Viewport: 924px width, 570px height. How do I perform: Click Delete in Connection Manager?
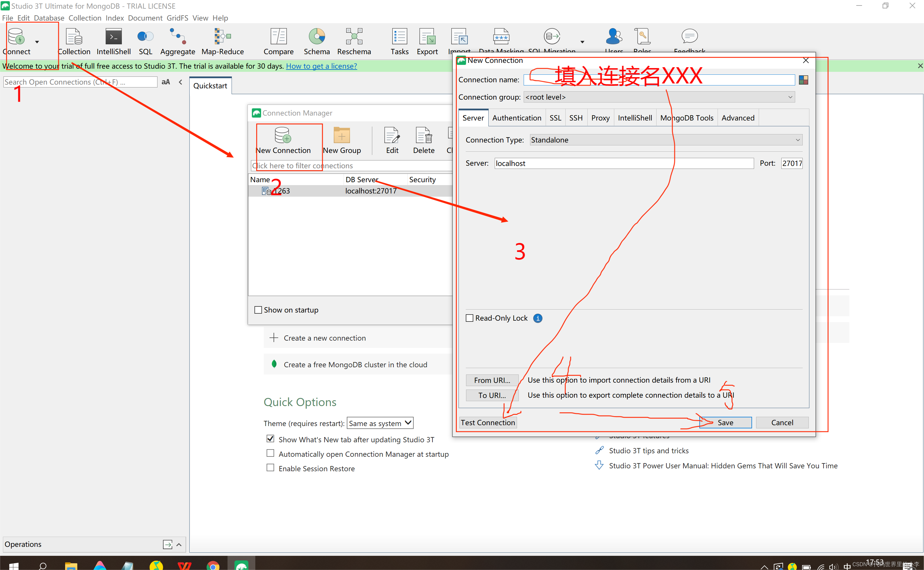pos(424,140)
